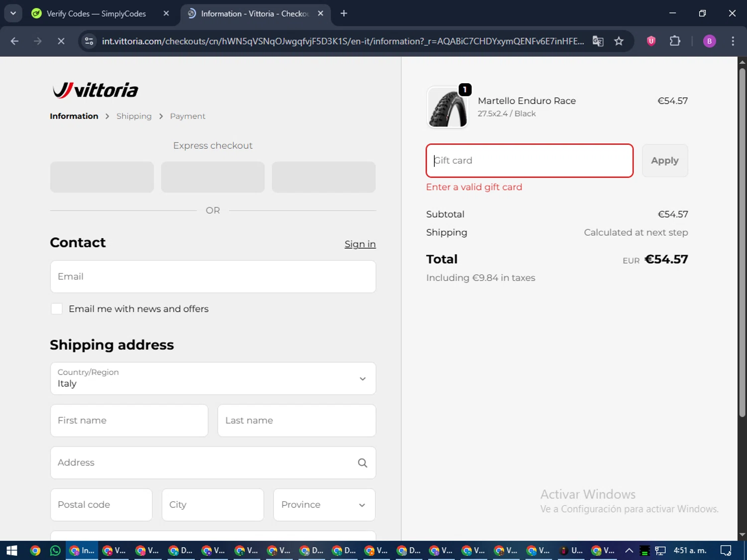Click Including €9.84 in taxes text
The height and width of the screenshot is (560, 747).
coord(481,278)
